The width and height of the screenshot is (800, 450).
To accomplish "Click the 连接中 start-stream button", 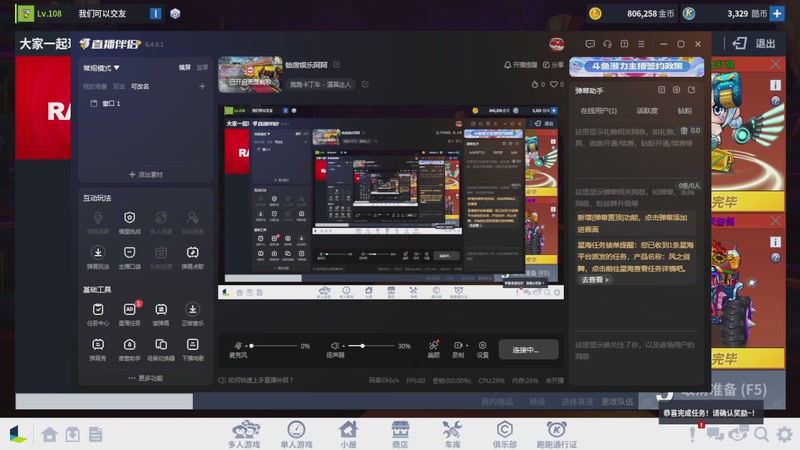I will [529, 349].
